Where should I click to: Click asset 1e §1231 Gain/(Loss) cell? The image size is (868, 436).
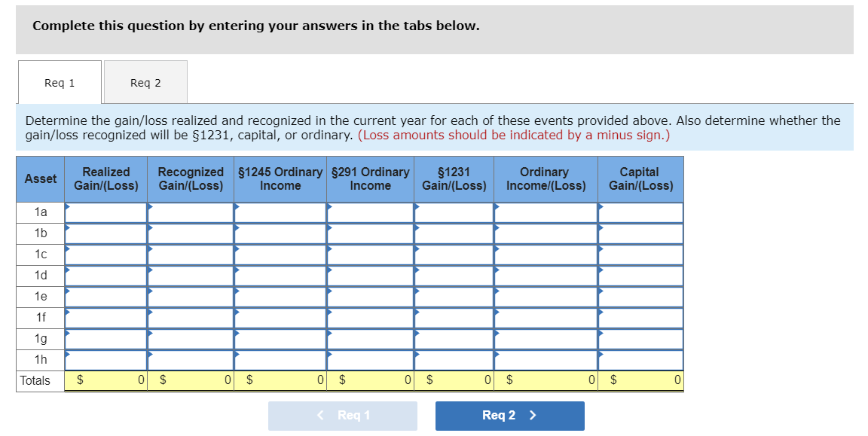click(454, 296)
